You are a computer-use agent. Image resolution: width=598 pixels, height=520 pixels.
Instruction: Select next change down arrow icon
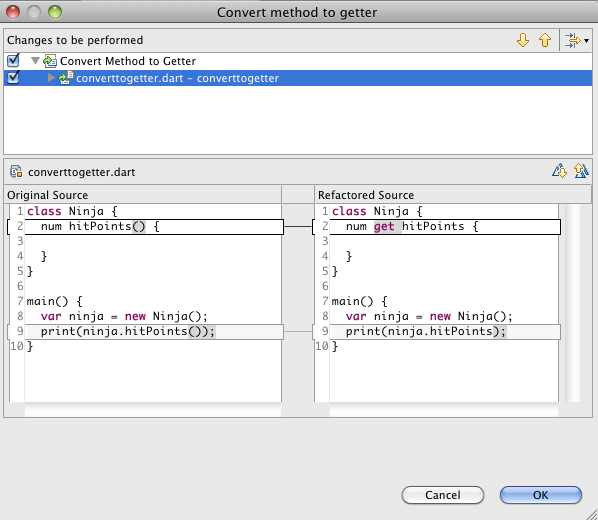point(522,40)
